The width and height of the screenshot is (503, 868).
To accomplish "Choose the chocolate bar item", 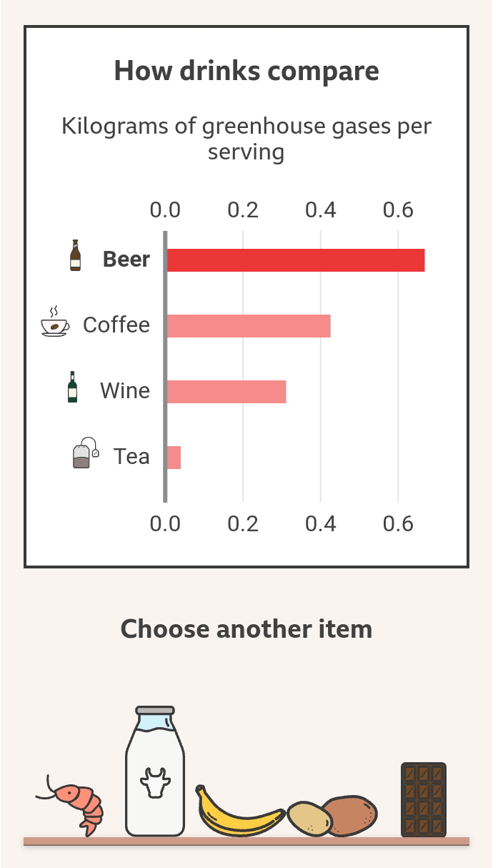I will click(424, 799).
